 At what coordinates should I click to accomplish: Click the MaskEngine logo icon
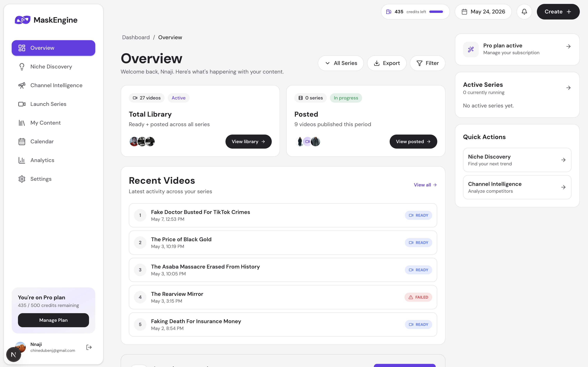point(23,20)
